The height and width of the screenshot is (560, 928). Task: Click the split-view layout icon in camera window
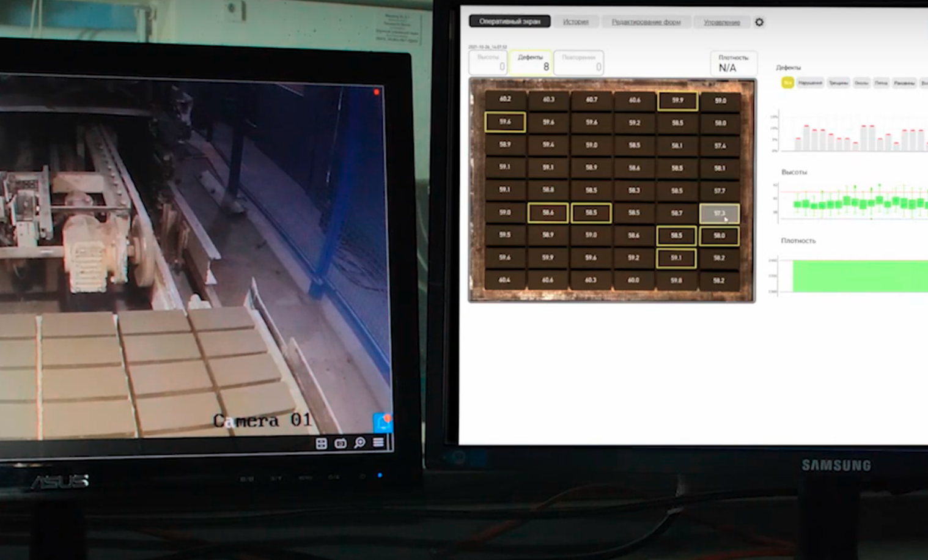[x=322, y=444]
